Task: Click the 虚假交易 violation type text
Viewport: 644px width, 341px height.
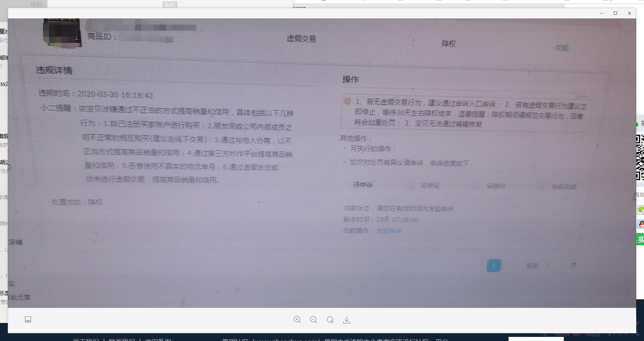Action: [301, 39]
